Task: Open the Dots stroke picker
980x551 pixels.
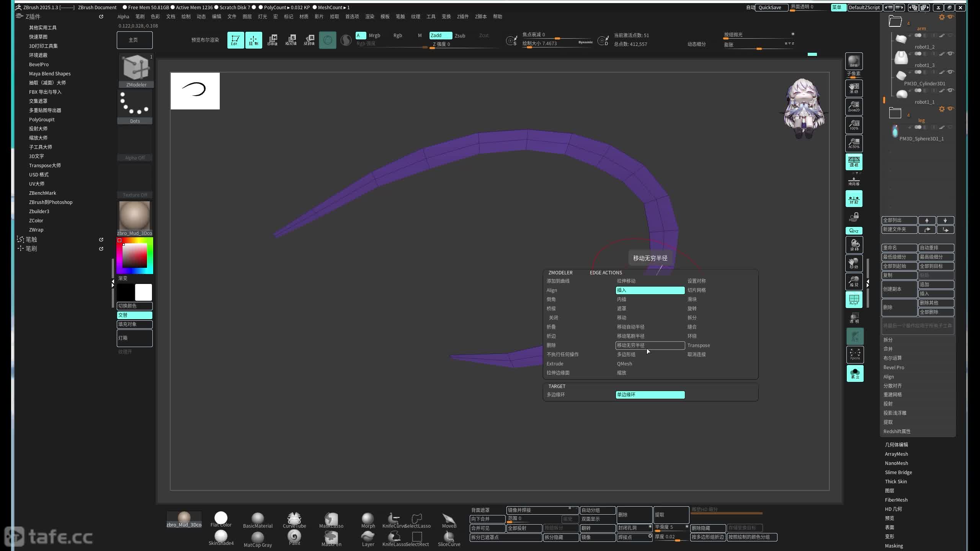Action: point(135,108)
